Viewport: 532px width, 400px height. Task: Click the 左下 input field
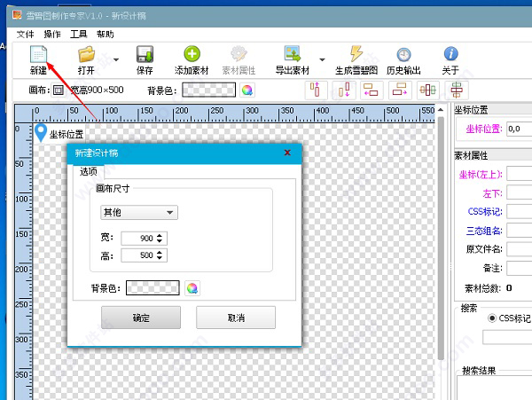click(519, 192)
